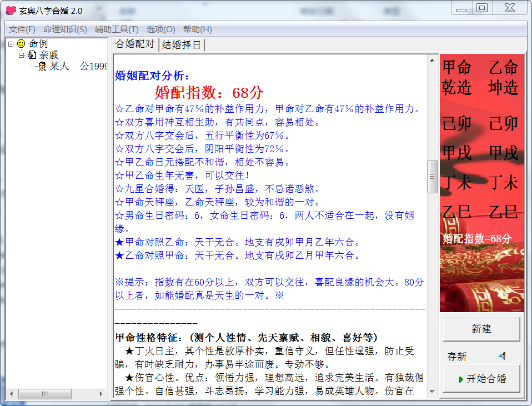The width and height of the screenshot is (532, 406).
Task: Click the heading 甲命性格特征 in bold
Action: point(247,338)
